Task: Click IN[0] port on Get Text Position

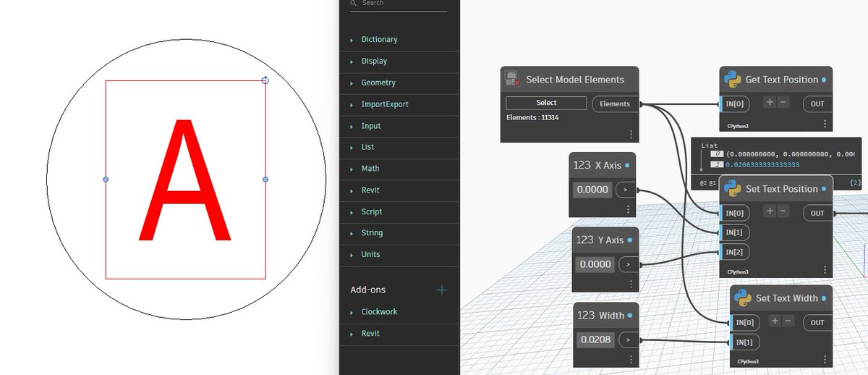Action: click(x=735, y=104)
